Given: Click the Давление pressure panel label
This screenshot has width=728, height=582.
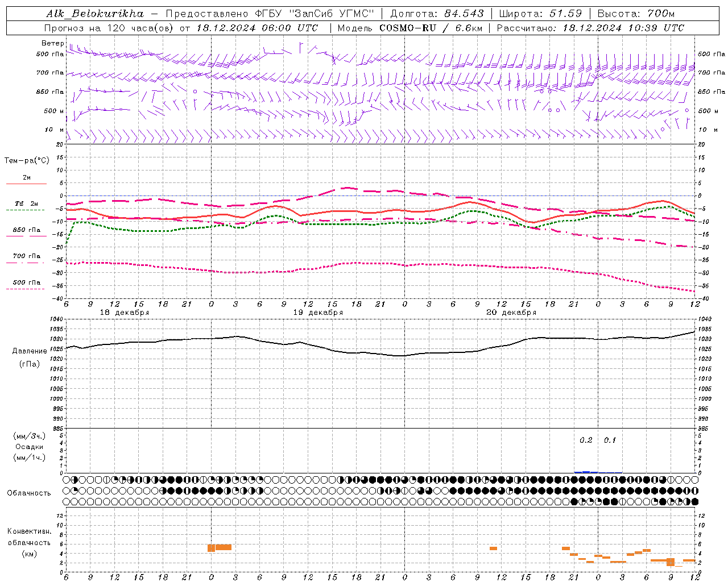Looking at the screenshot, I should pyautogui.click(x=30, y=351).
